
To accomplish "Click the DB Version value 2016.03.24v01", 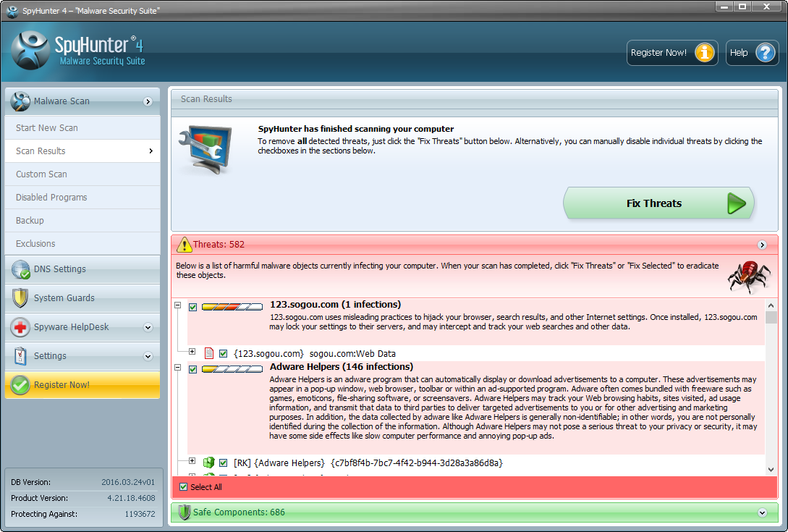I will point(128,482).
